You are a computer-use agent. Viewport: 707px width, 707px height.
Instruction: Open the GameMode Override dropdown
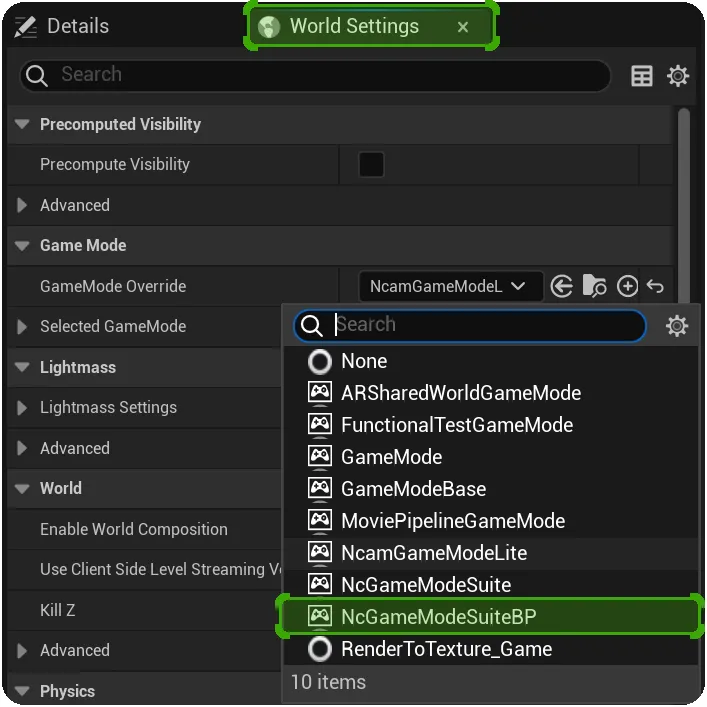pyautogui.click(x=450, y=286)
